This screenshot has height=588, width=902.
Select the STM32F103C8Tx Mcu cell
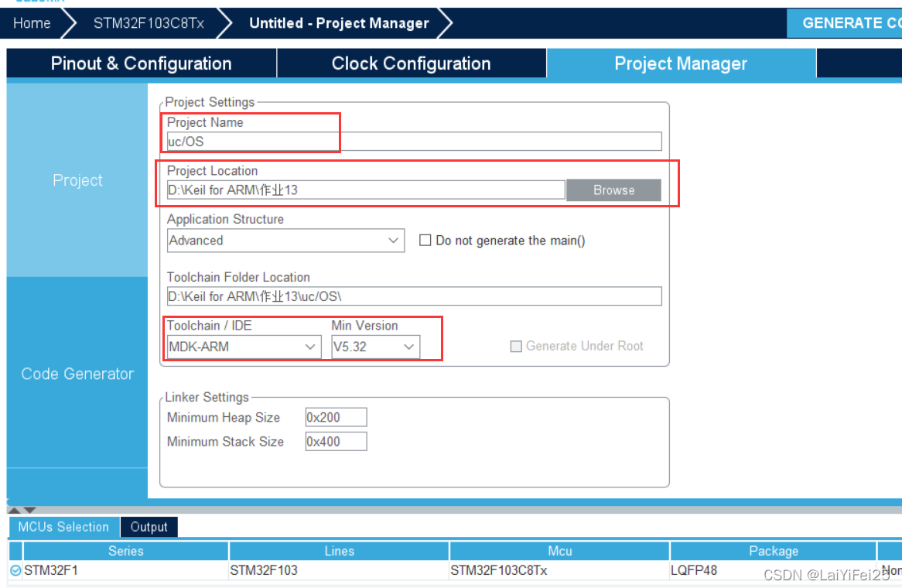[x=559, y=570]
